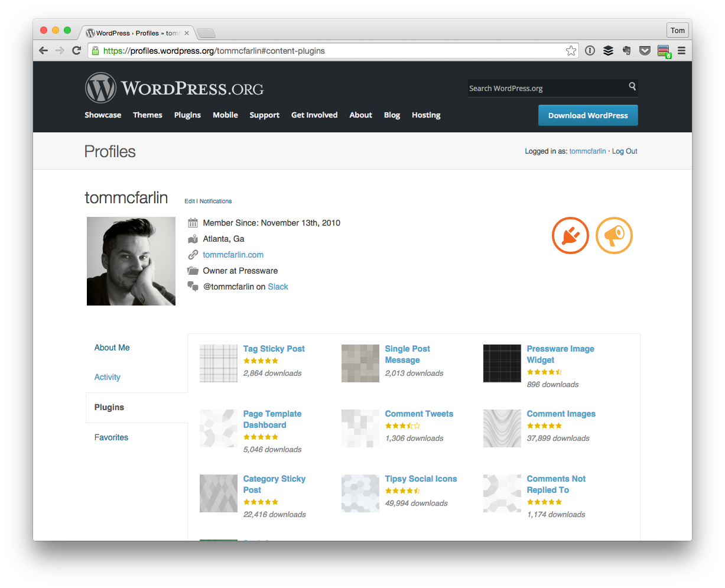Image resolution: width=725 pixels, height=588 pixels.
Task: Click the orange megaphone speaker badge icon
Action: [614, 235]
